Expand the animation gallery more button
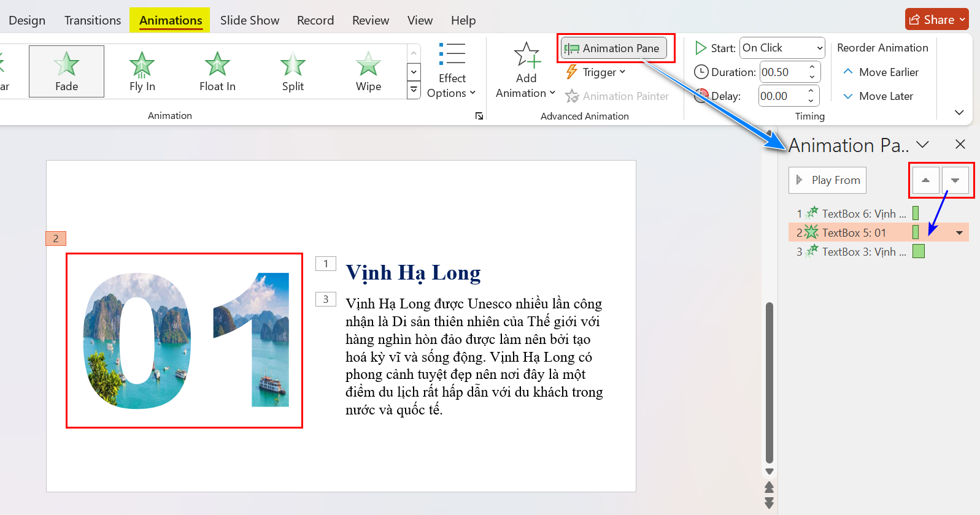The height and width of the screenshot is (515, 980). (x=414, y=91)
